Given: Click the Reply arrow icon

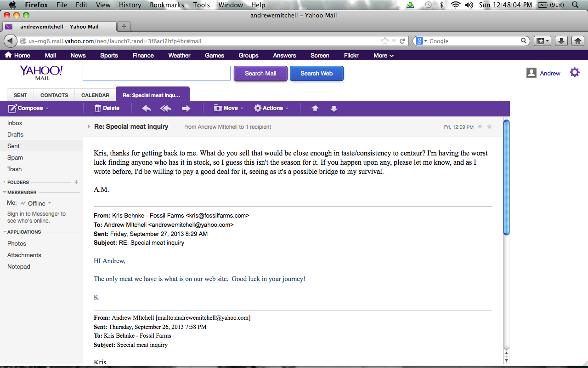Looking at the screenshot, I should [x=147, y=109].
